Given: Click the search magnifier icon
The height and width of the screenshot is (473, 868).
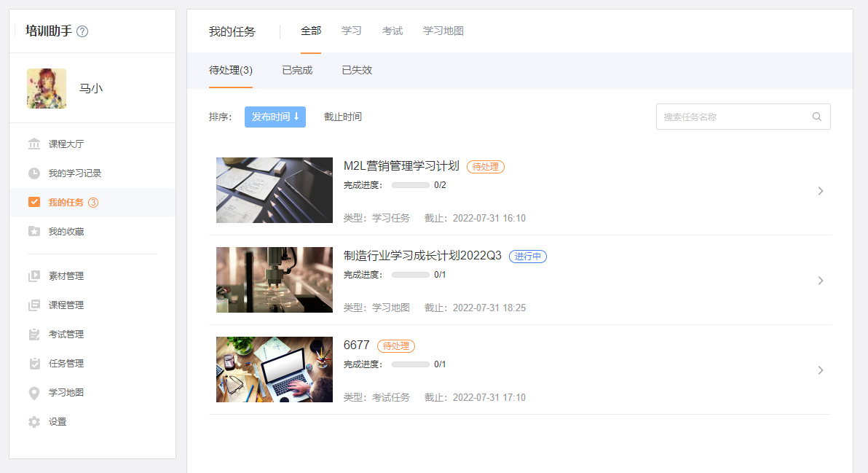Looking at the screenshot, I should pos(816,117).
